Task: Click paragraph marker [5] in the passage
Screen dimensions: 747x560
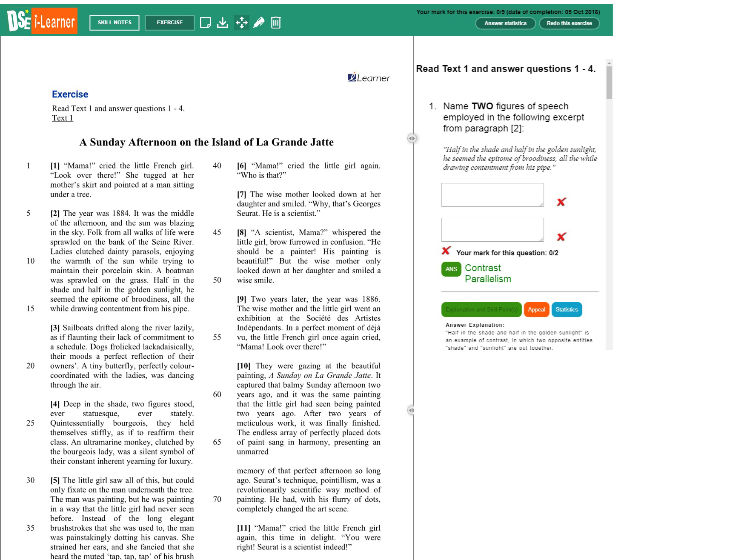Action: tap(55, 480)
